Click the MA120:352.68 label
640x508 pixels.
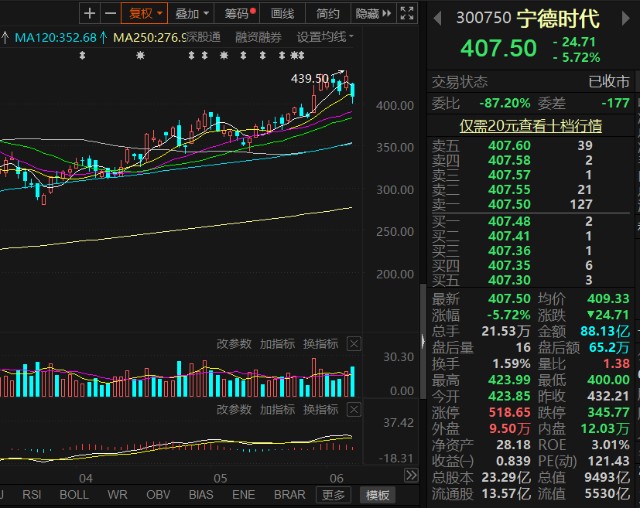tap(56, 38)
